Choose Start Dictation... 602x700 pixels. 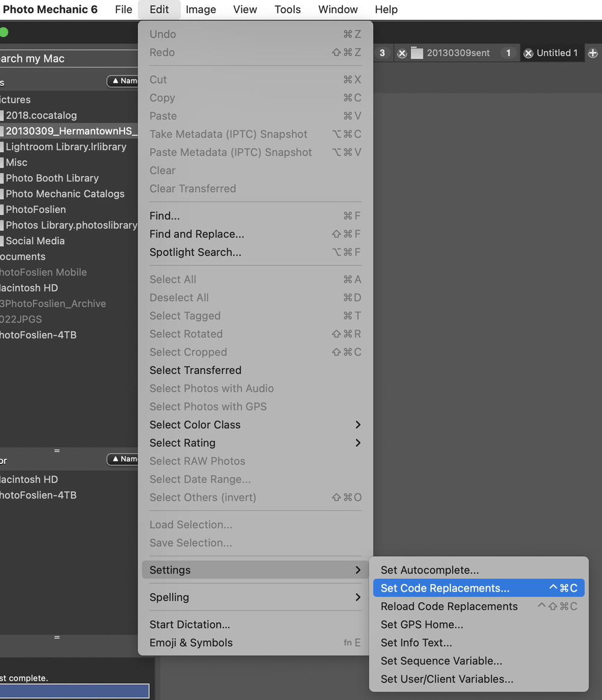coord(255,625)
